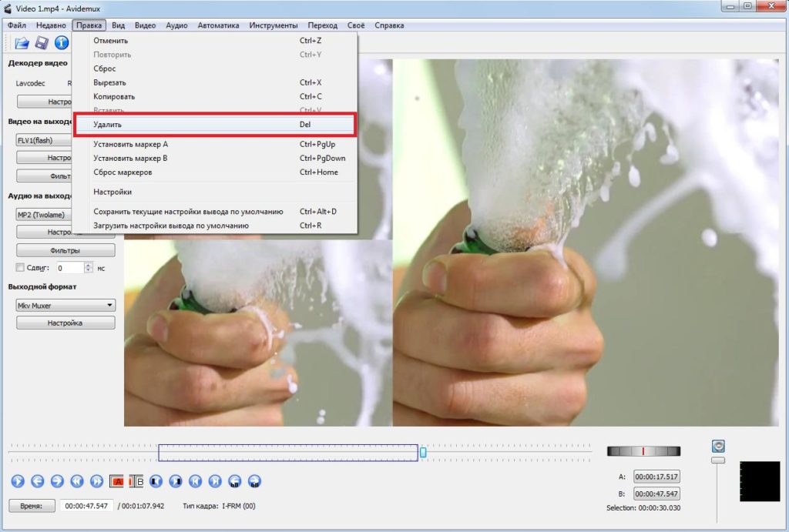
Task: Open the Переход menu
Action: pyautogui.click(x=323, y=25)
